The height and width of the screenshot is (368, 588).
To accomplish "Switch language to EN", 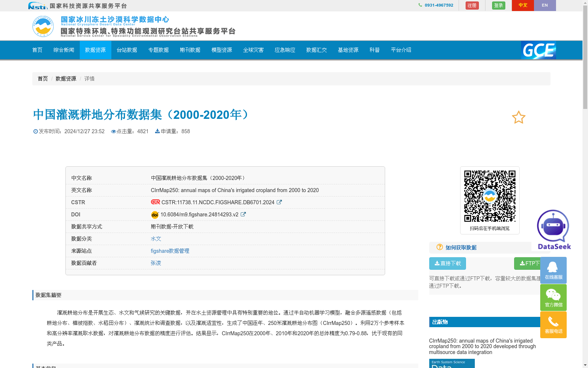I will point(545,5).
